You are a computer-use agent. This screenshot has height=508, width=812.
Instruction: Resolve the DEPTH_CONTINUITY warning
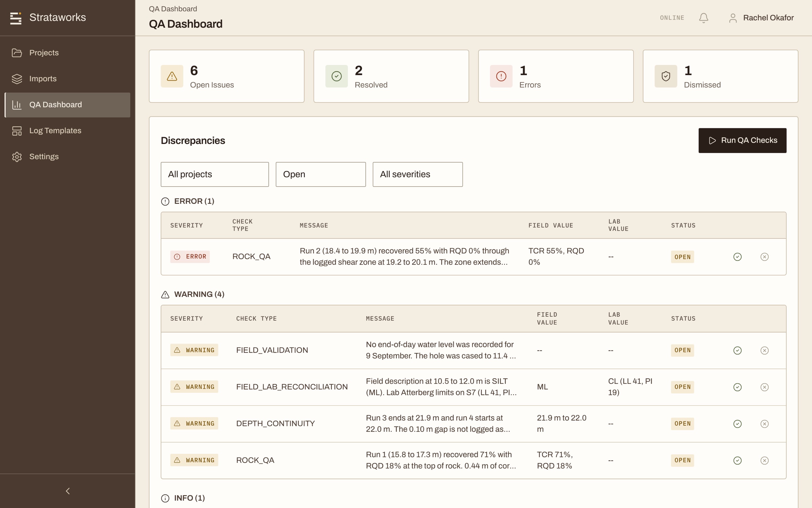738,424
